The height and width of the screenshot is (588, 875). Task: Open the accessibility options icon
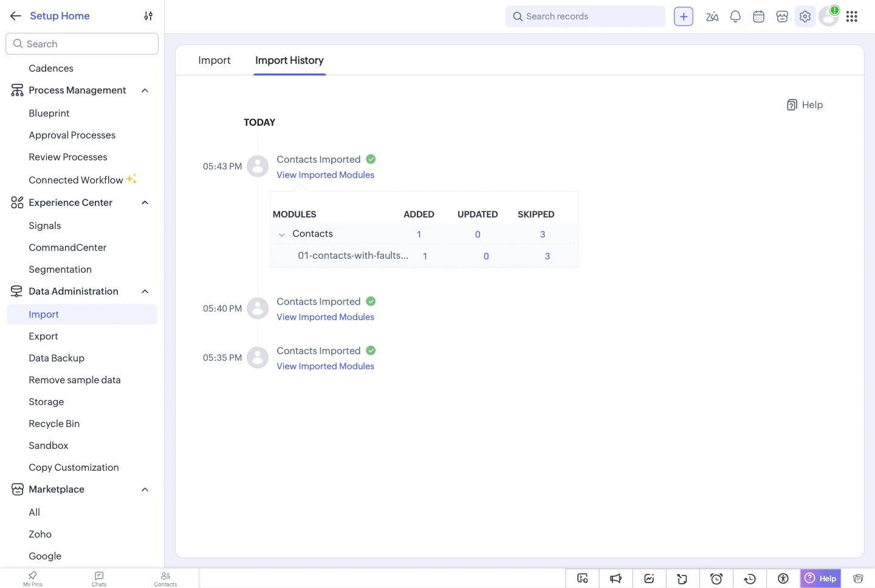(x=783, y=578)
